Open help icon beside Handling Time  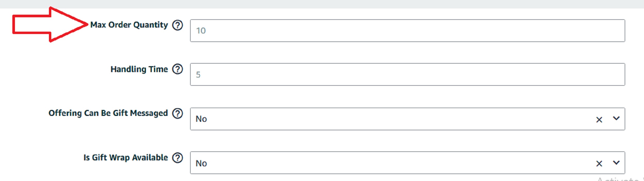[177, 69]
